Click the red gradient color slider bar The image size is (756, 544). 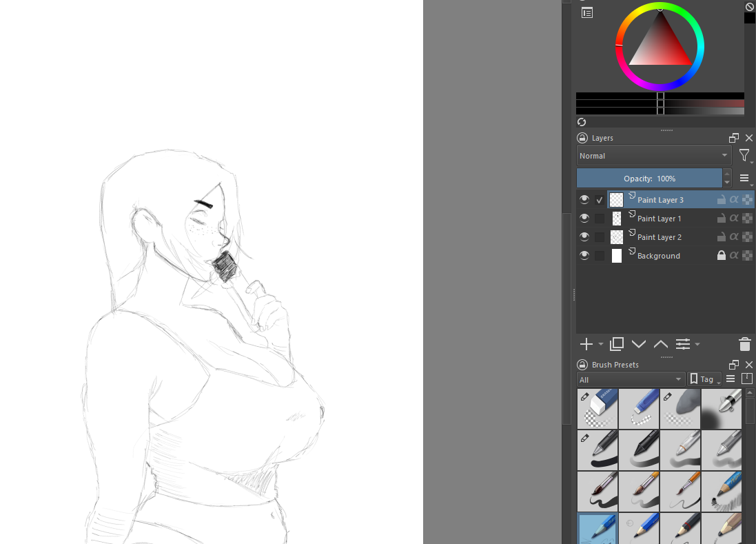pyautogui.click(x=660, y=103)
